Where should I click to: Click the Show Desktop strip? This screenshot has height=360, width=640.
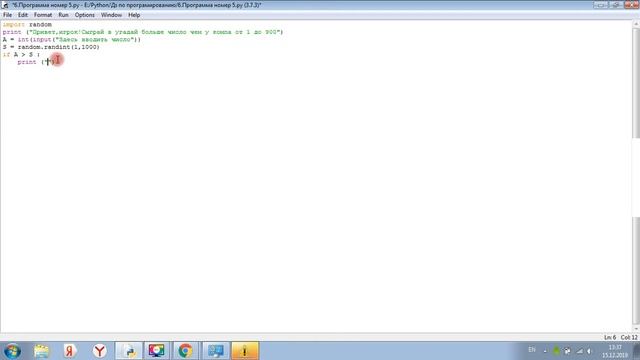[636, 351]
